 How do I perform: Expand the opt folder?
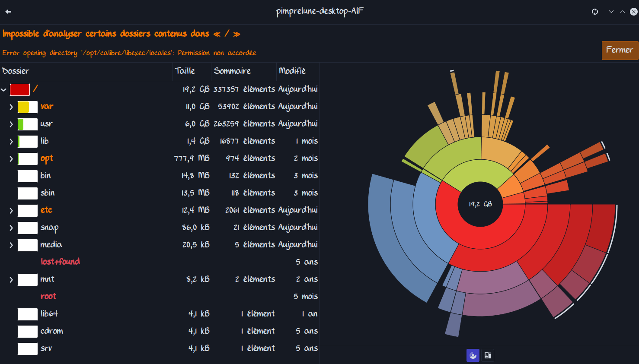[11, 159]
